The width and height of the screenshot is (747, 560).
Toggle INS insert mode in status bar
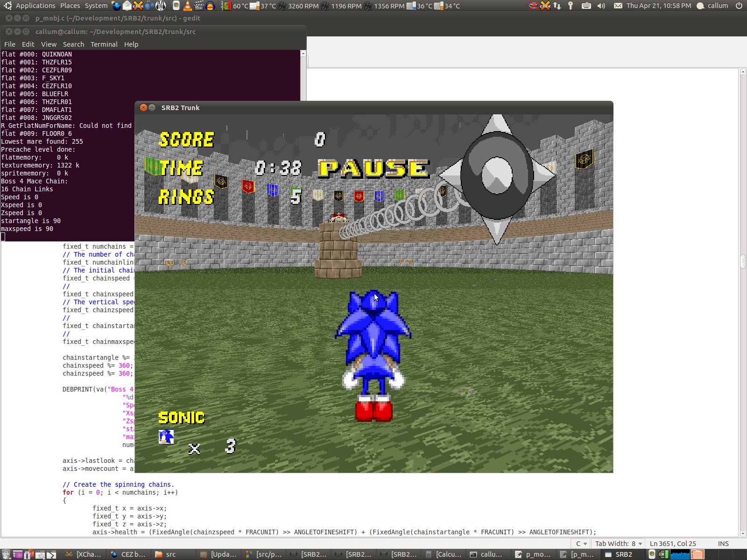[x=723, y=544]
